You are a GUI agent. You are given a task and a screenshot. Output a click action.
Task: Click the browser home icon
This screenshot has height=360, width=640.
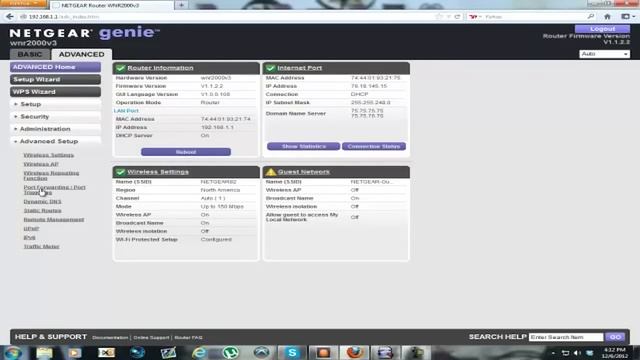pyautogui.click(x=607, y=17)
